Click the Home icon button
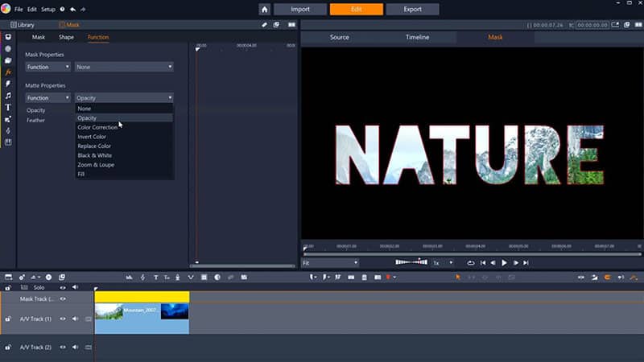The height and width of the screenshot is (362, 644). pos(264,10)
